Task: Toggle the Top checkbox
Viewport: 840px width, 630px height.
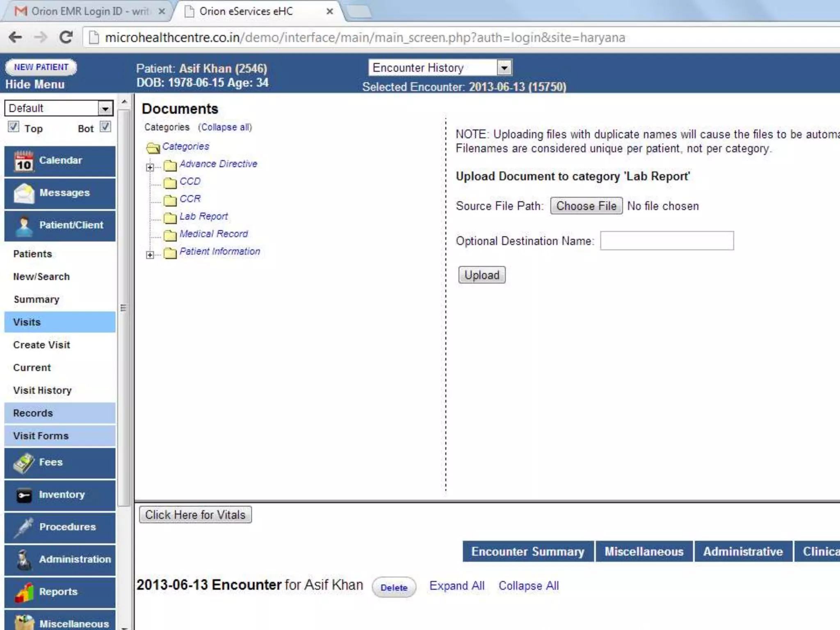Action: [x=14, y=127]
